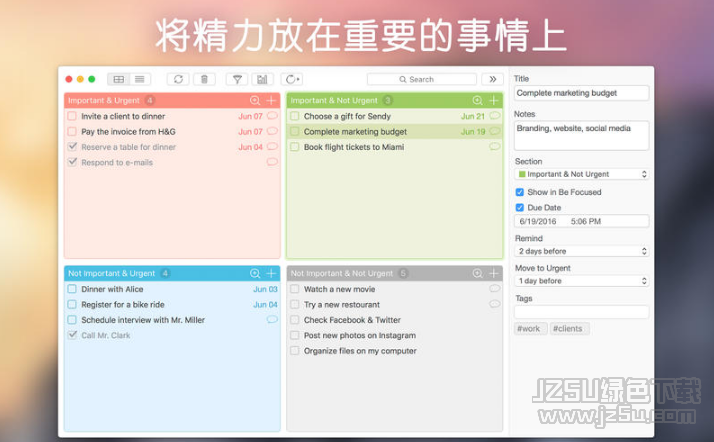Open Move to Urgent 1 day before dropdown

(x=582, y=281)
